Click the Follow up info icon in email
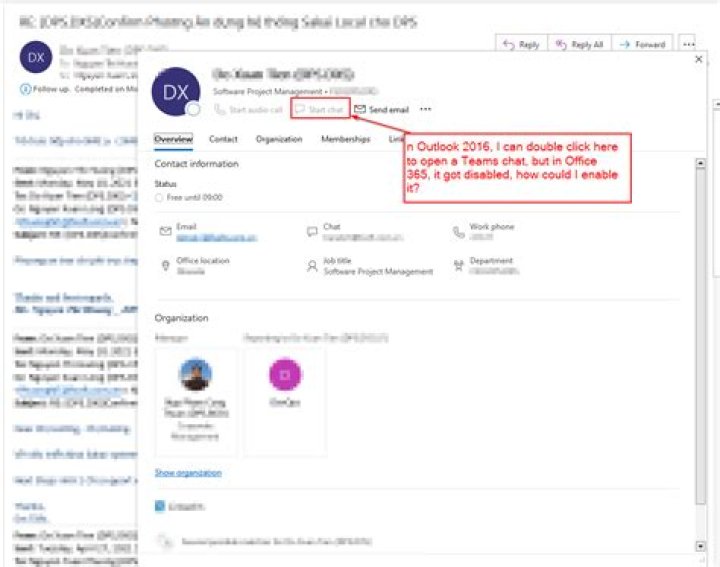Screen dimensions: 720x567 tap(25, 89)
